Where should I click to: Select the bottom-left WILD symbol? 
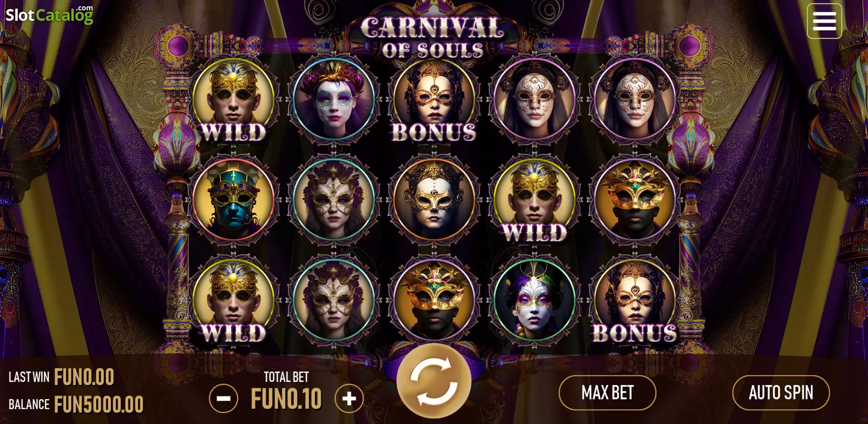click(x=233, y=300)
